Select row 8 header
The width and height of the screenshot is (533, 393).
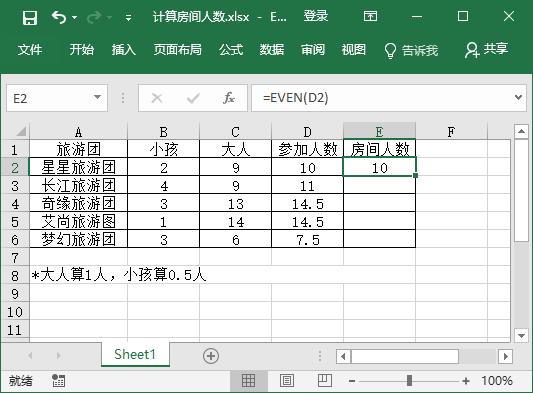(x=15, y=276)
